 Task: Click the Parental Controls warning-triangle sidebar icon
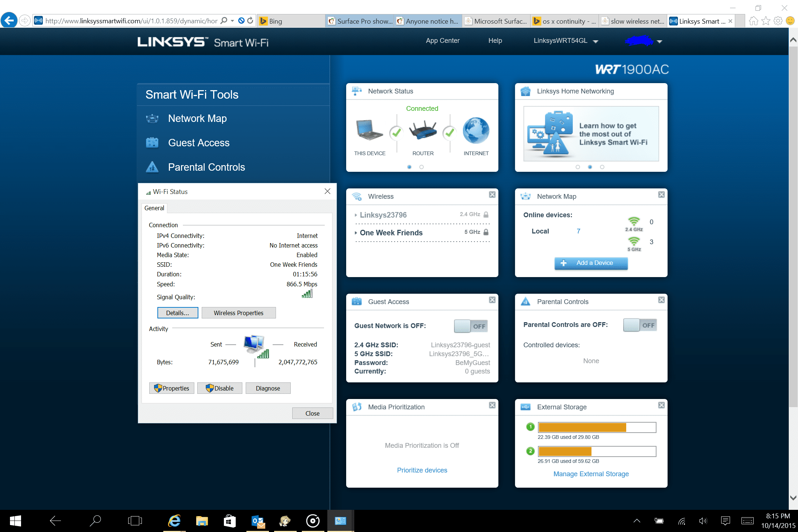pos(152,167)
